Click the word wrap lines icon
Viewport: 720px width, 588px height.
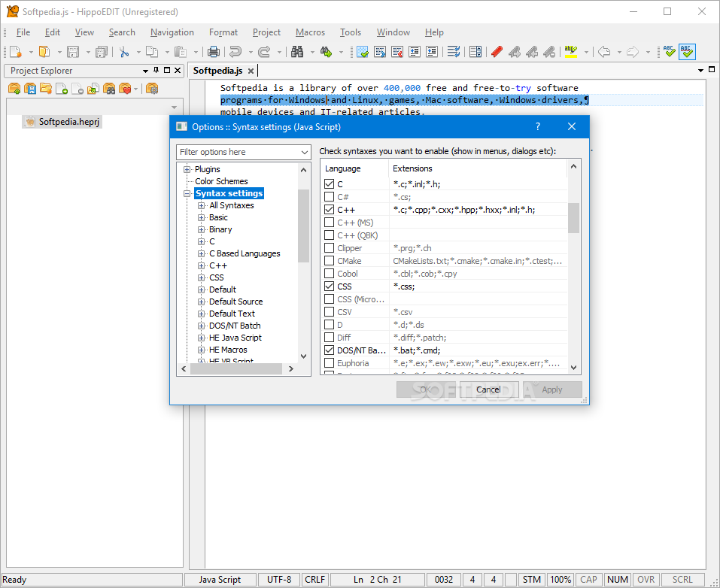tap(454, 51)
